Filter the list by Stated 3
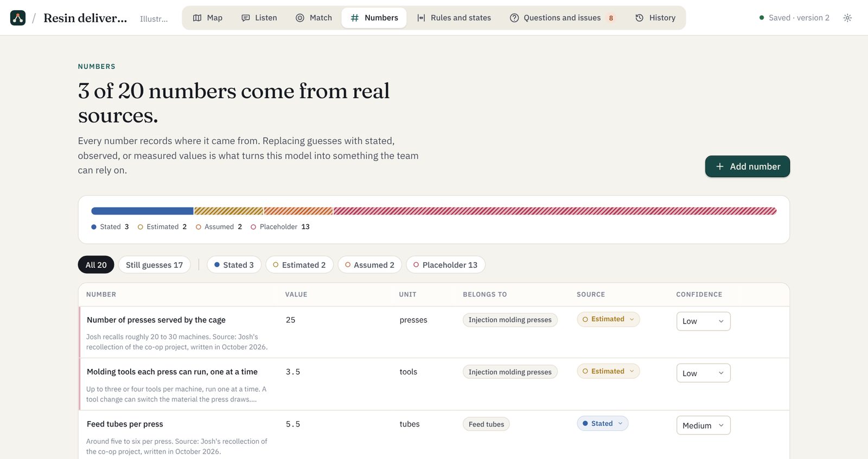The height and width of the screenshot is (459, 868). 234,264
